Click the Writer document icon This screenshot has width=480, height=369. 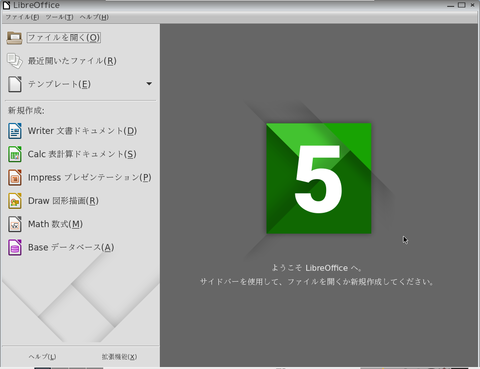(x=15, y=131)
